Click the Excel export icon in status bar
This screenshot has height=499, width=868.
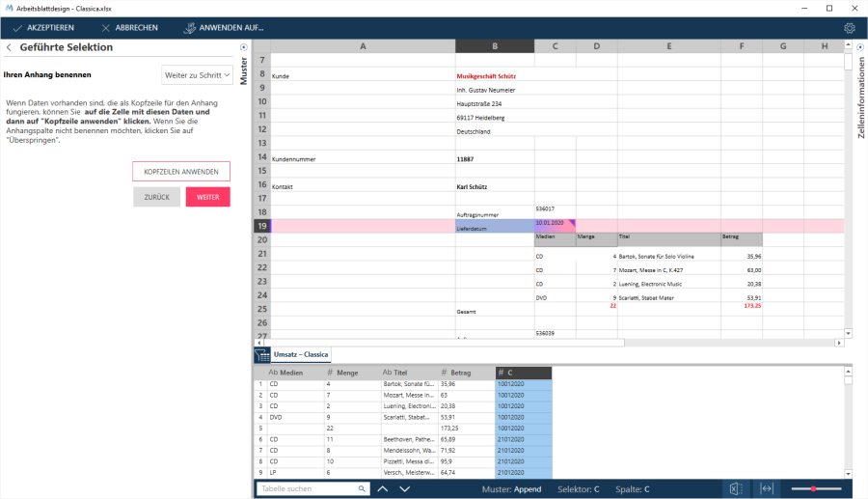pos(735,489)
